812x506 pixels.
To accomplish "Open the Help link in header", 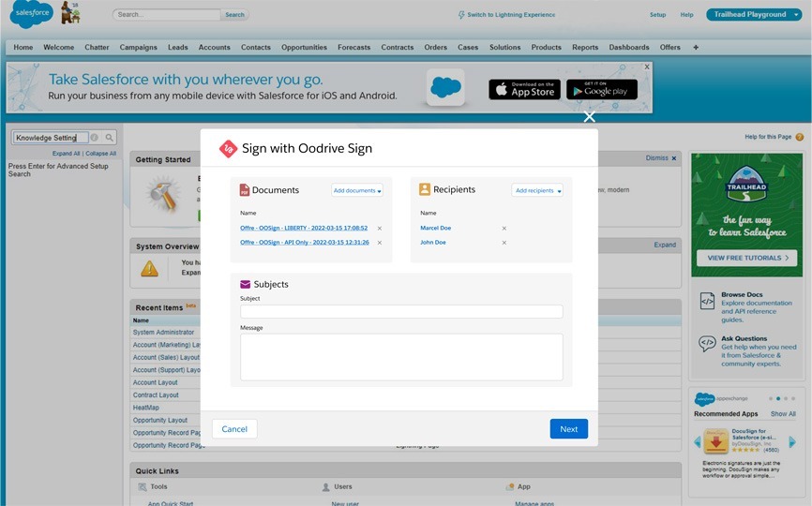I will click(686, 15).
